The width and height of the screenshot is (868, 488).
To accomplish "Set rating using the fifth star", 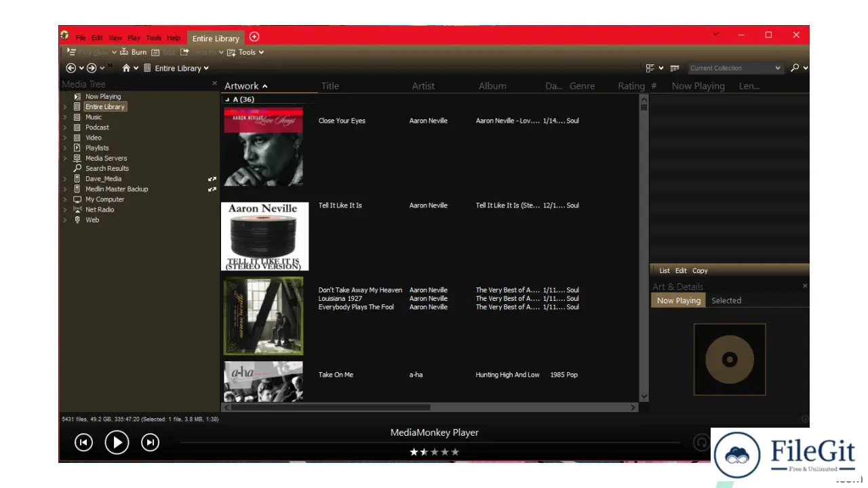I will (455, 452).
